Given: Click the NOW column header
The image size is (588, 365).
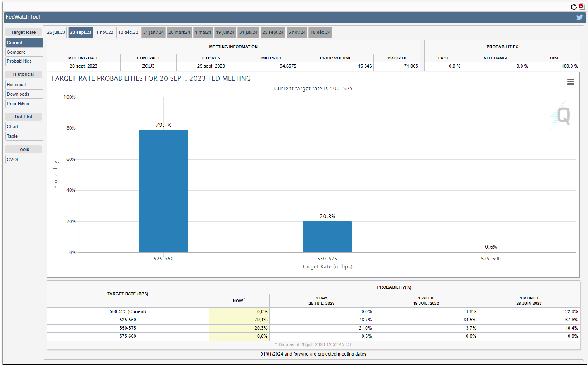Looking at the screenshot, I should point(239,301).
